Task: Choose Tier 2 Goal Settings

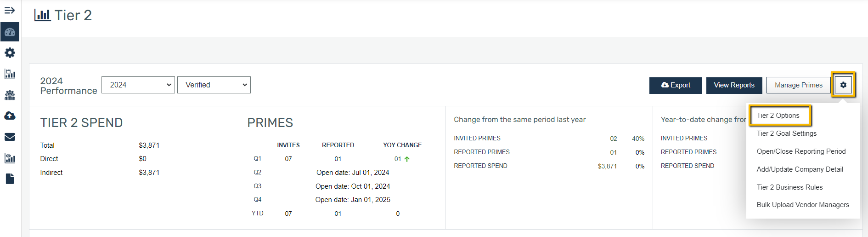Action: click(787, 133)
